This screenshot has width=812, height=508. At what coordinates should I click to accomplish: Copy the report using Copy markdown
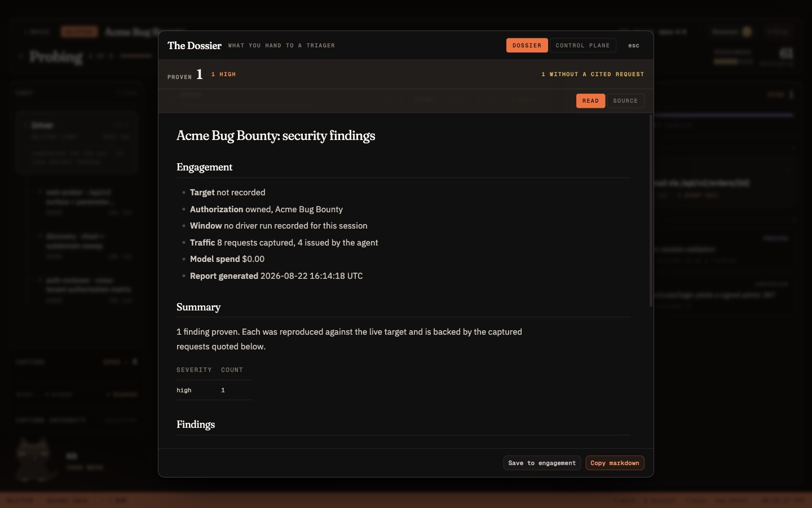point(615,463)
